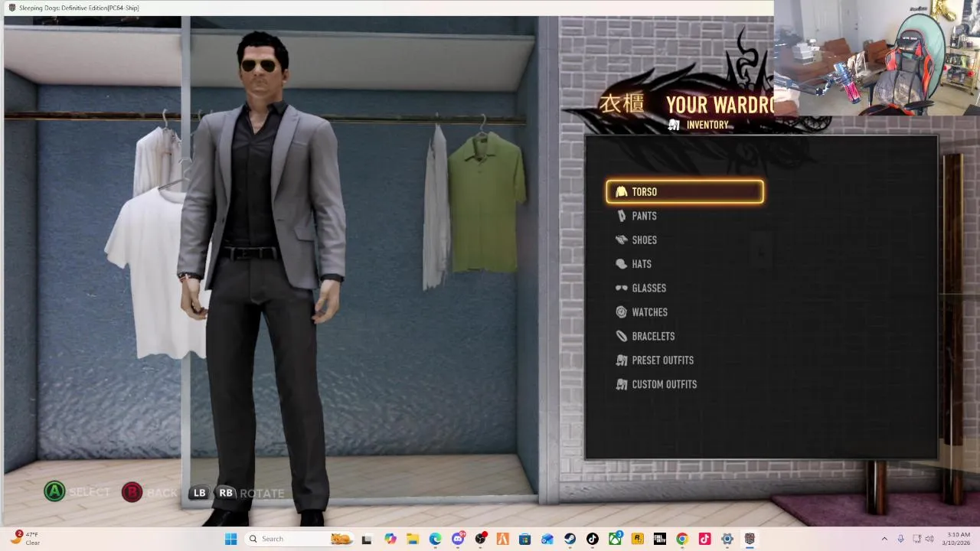Screen dimensions: 980x551
Task: Open Windows Settings gear in taskbar
Action: click(x=727, y=539)
